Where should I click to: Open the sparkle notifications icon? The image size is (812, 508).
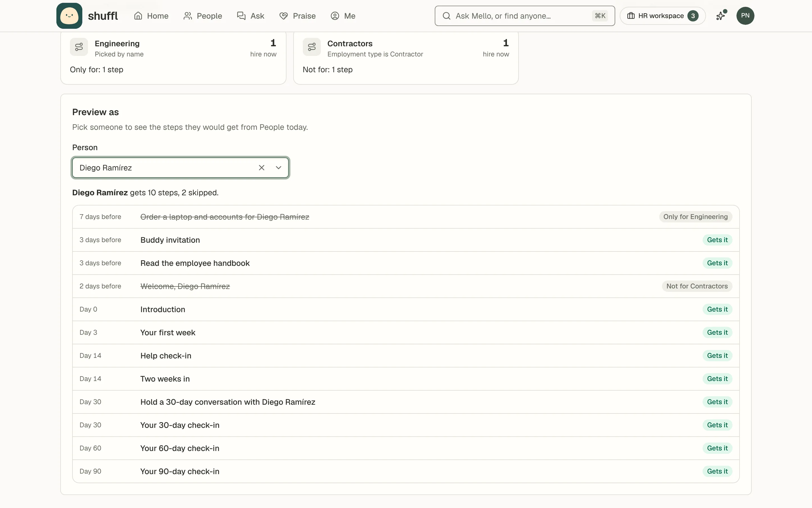click(x=721, y=16)
